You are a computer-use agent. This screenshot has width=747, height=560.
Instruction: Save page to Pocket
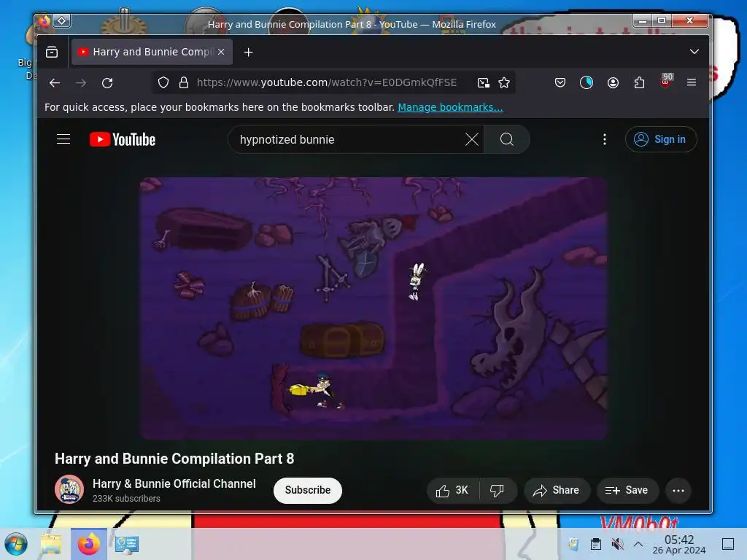coord(560,83)
